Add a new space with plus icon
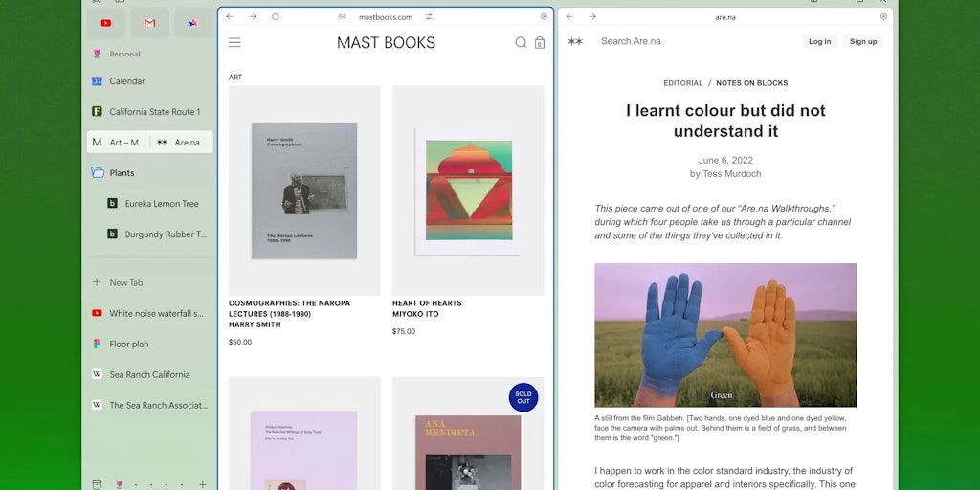 (202, 484)
